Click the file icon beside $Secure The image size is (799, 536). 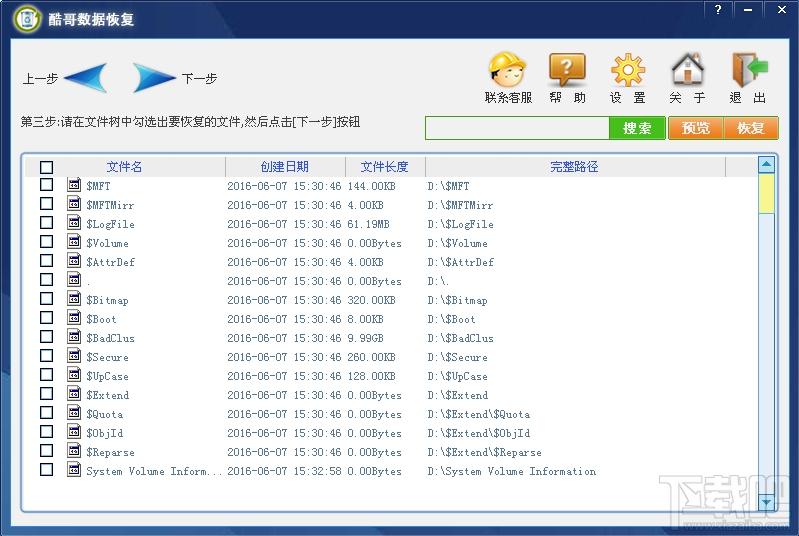74,355
